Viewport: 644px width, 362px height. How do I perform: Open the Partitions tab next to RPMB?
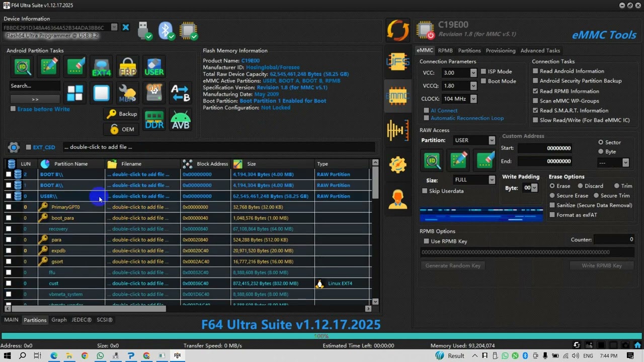click(469, 50)
